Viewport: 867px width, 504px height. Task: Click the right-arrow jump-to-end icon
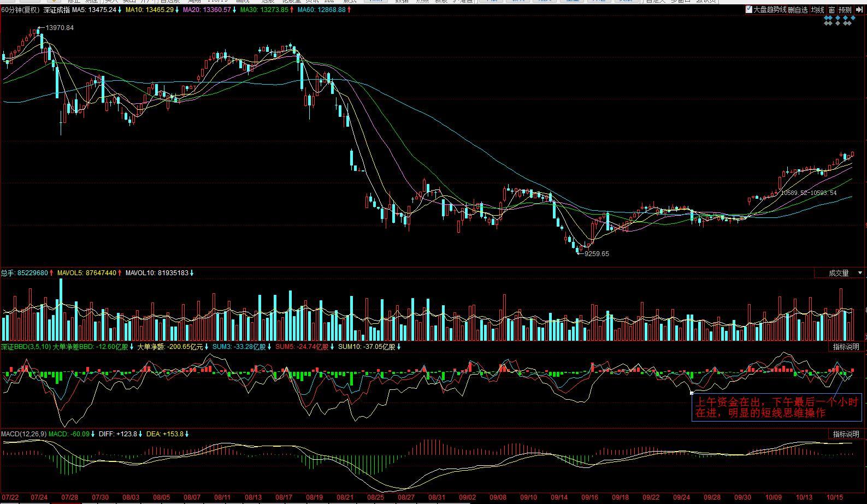pos(859,10)
